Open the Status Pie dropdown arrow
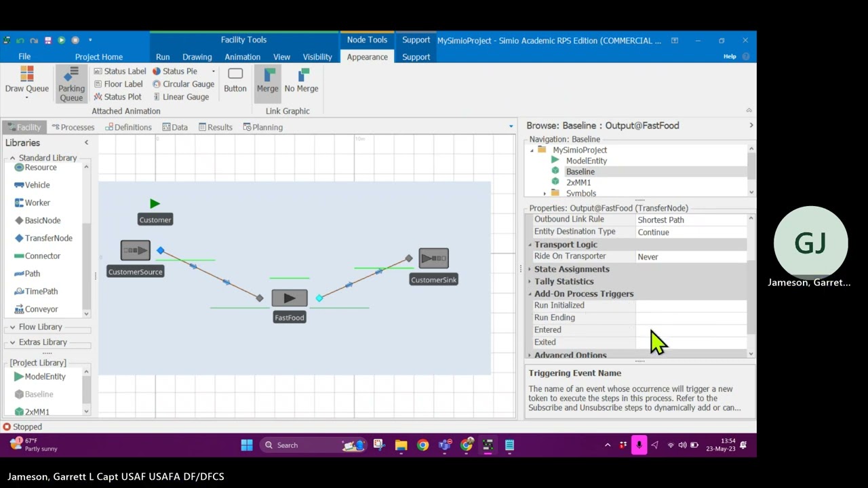The image size is (868, 488). coord(213,71)
